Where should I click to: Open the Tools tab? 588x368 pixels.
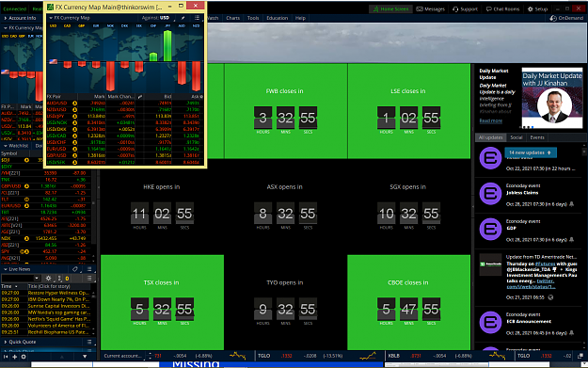pyautogui.click(x=253, y=18)
